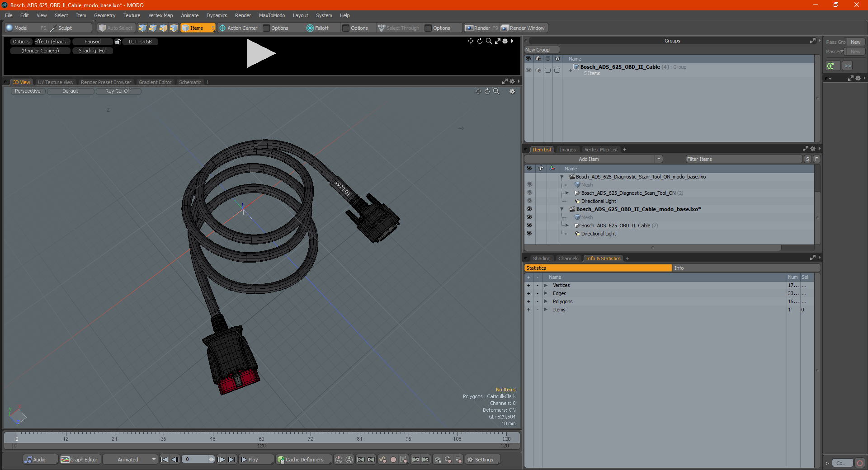Image resolution: width=868 pixels, height=470 pixels.
Task: Click current frame input field
Action: pos(195,460)
